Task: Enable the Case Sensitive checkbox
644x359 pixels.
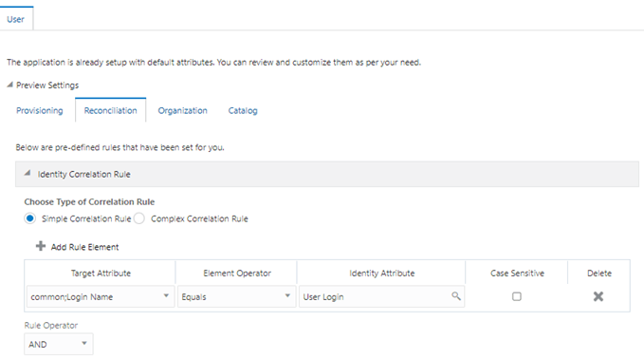Action: coord(517,296)
